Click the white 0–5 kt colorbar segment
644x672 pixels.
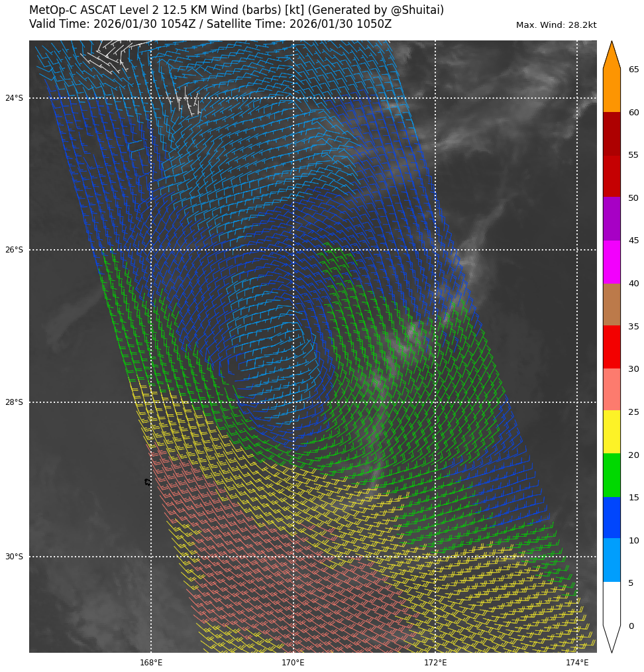coord(612,603)
